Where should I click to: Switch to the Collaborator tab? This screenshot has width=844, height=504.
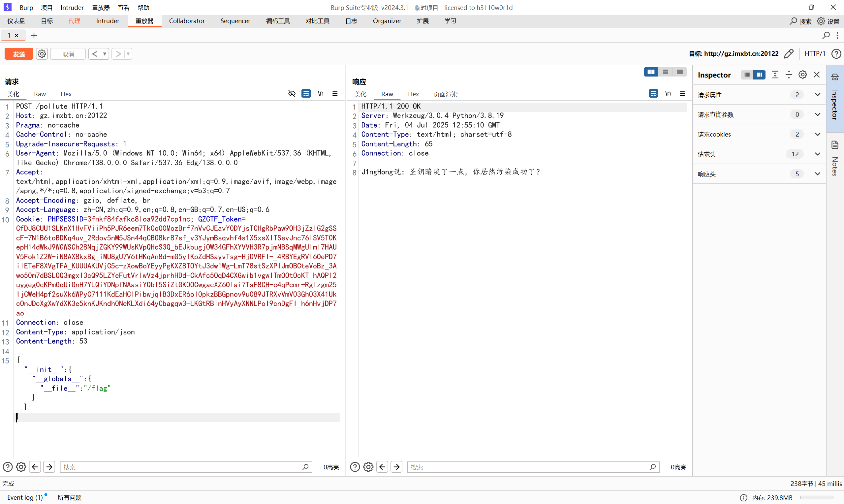point(187,21)
